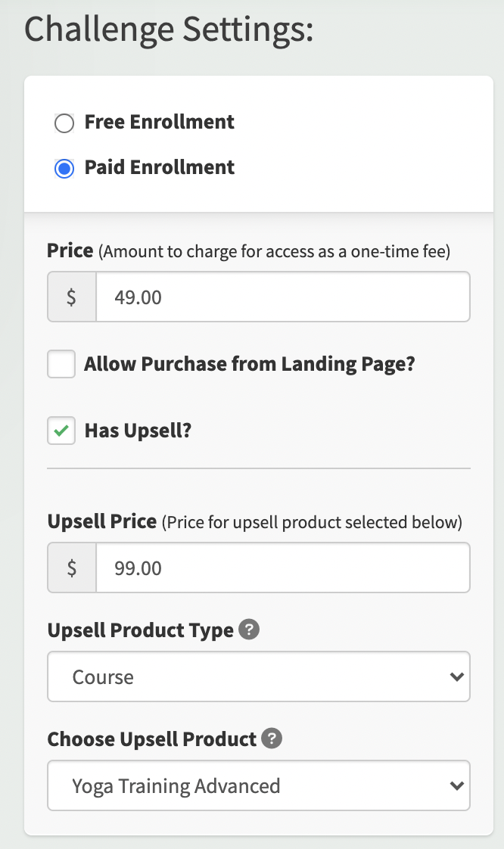Open help icon beside Upsell Product Type
Viewport: 504px width, 849px height.
tap(249, 630)
